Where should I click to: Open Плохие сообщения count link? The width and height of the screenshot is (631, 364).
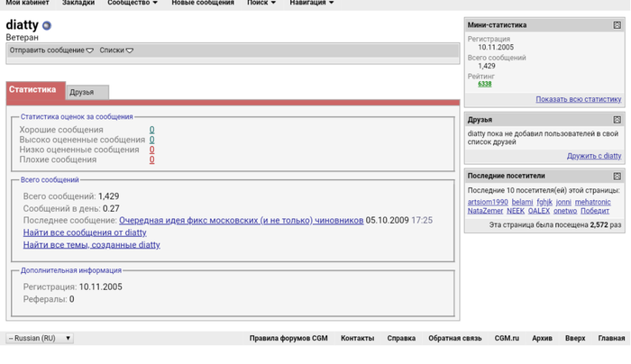click(x=151, y=159)
